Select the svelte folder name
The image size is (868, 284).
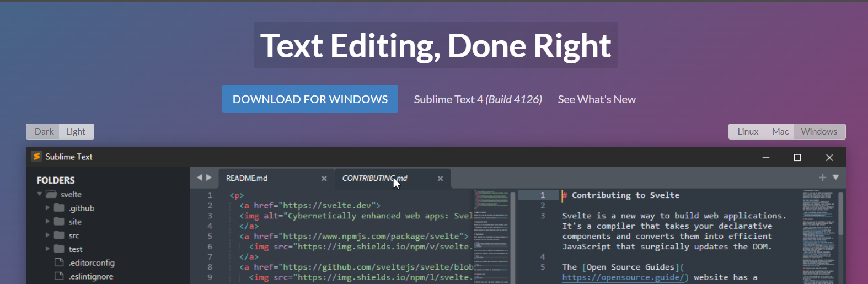tap(71, 194)
